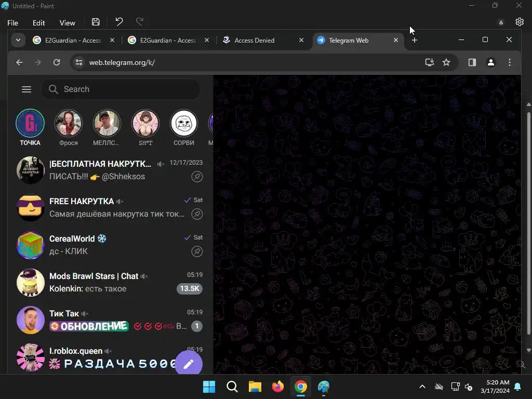Go back in the browser
Viewport: 532px width, 399px height.
point(19,62)
